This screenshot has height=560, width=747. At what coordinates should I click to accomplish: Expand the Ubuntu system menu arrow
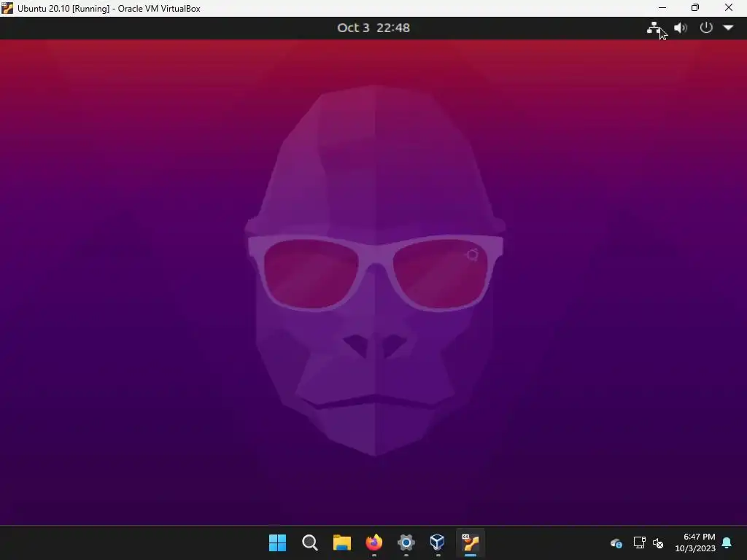click(x=729, y=28)
